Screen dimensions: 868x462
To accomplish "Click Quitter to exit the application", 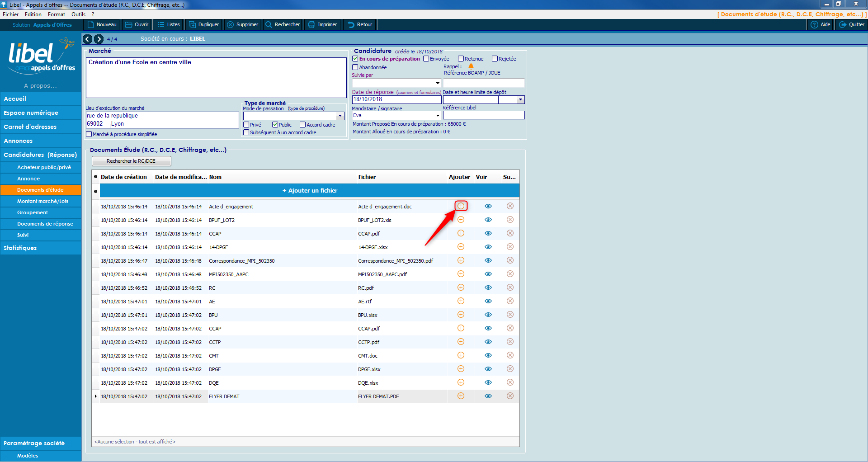I will pyautogui.click(x=852, y=24).
